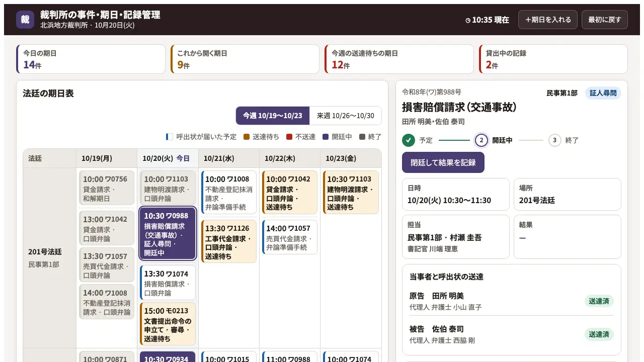This screenshot has height=362, width=644.
Task: Click the 呼出状が届いた予定 legend swatch
Action: click(170, 137)
